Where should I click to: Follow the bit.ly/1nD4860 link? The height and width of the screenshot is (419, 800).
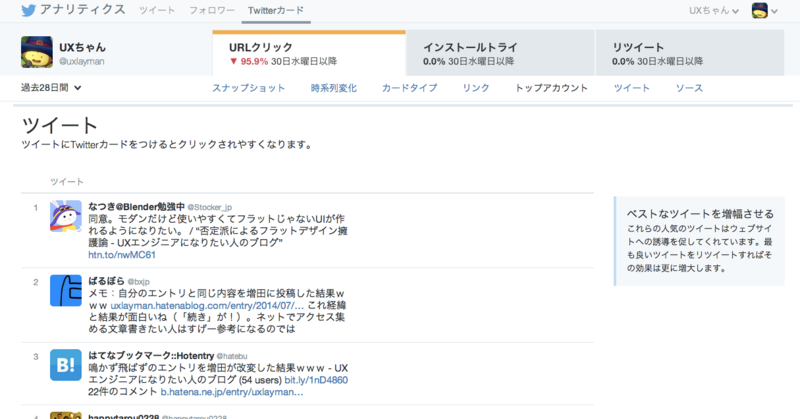click(316, 380)
